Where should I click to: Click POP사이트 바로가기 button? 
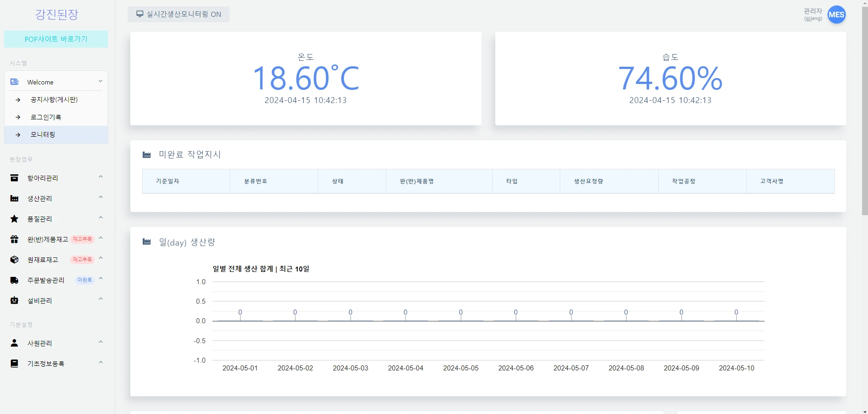pos(56,39)
